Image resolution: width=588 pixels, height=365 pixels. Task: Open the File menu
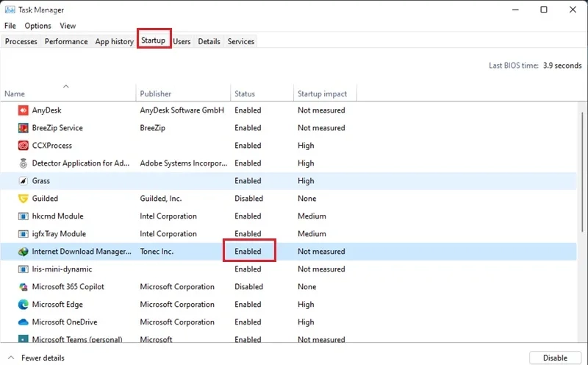10,26
